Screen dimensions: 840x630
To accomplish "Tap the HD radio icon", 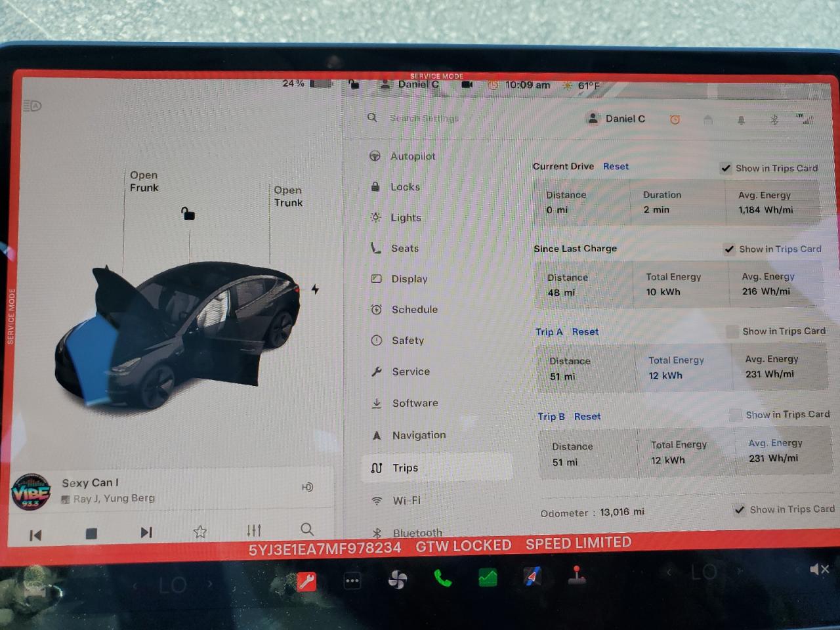I will (307, 487).
